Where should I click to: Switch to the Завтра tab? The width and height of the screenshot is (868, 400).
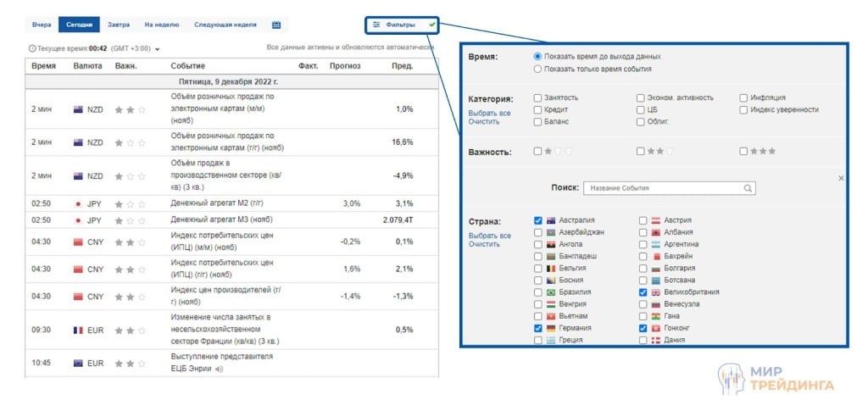[x=119, y=25]
